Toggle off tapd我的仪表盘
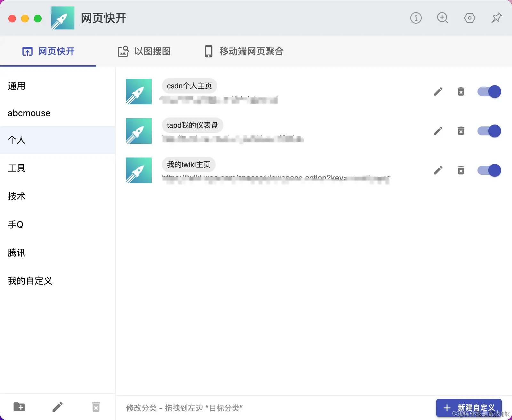 tap(489, 131)
